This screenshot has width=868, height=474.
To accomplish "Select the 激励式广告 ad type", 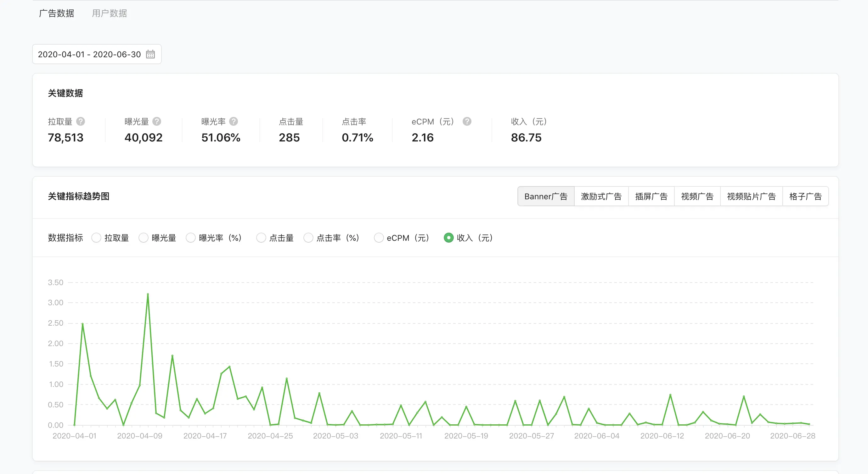I will 601,196.
